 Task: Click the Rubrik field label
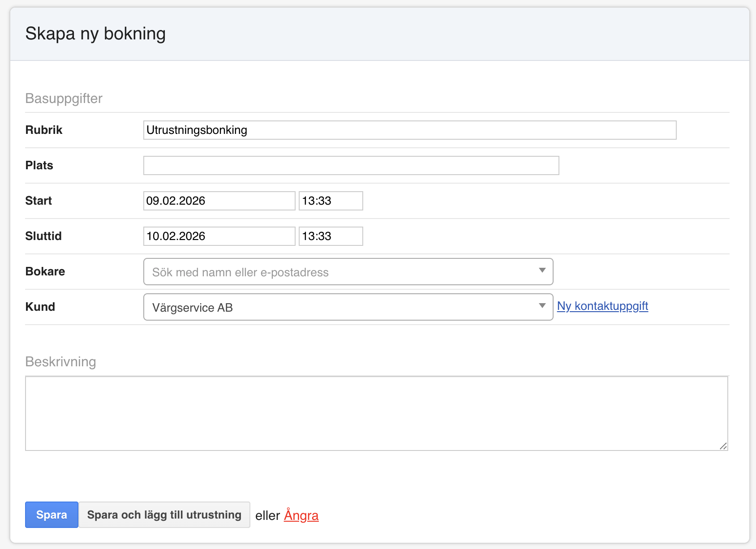44,130
